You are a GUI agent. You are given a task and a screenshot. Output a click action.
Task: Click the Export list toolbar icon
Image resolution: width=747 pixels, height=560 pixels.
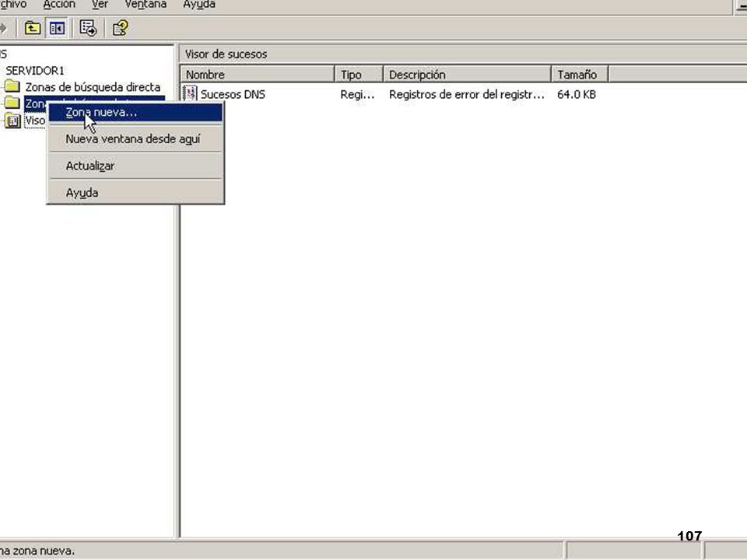[x=88, y=29]
